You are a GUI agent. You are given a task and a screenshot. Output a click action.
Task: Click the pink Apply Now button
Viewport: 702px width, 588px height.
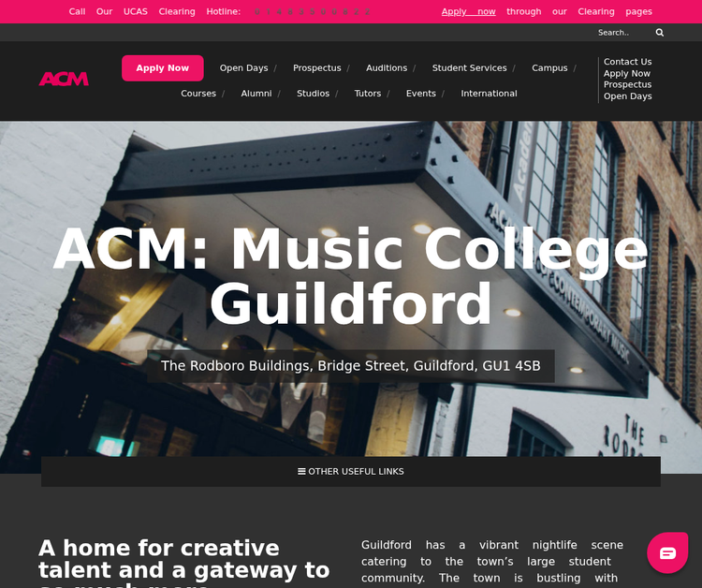[163, 68]
